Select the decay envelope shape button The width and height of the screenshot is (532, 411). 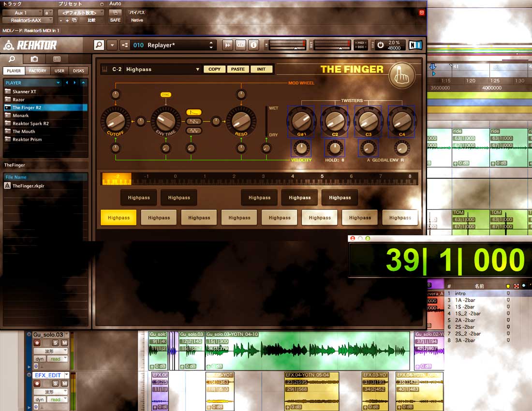click(194, 112)
